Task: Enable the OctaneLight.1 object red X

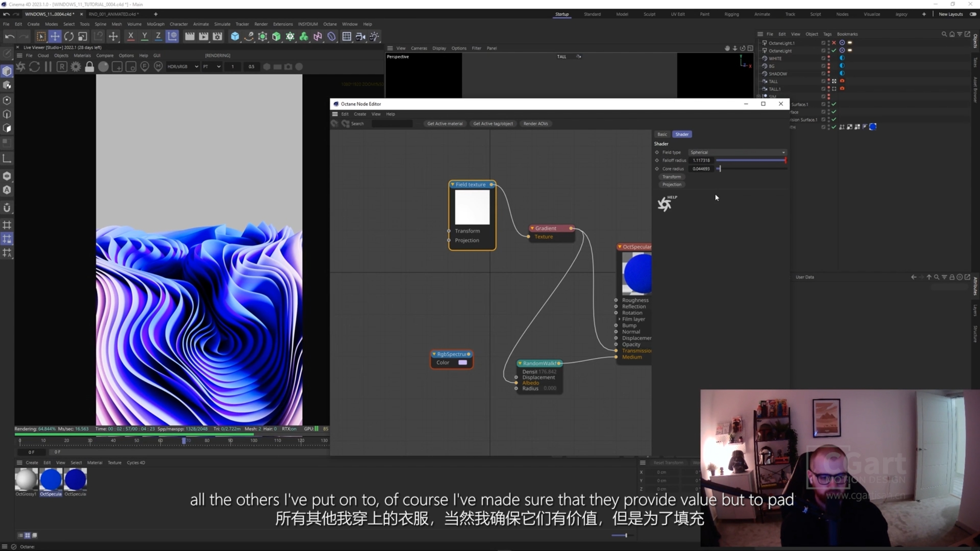Action: (x=834, y=43)
